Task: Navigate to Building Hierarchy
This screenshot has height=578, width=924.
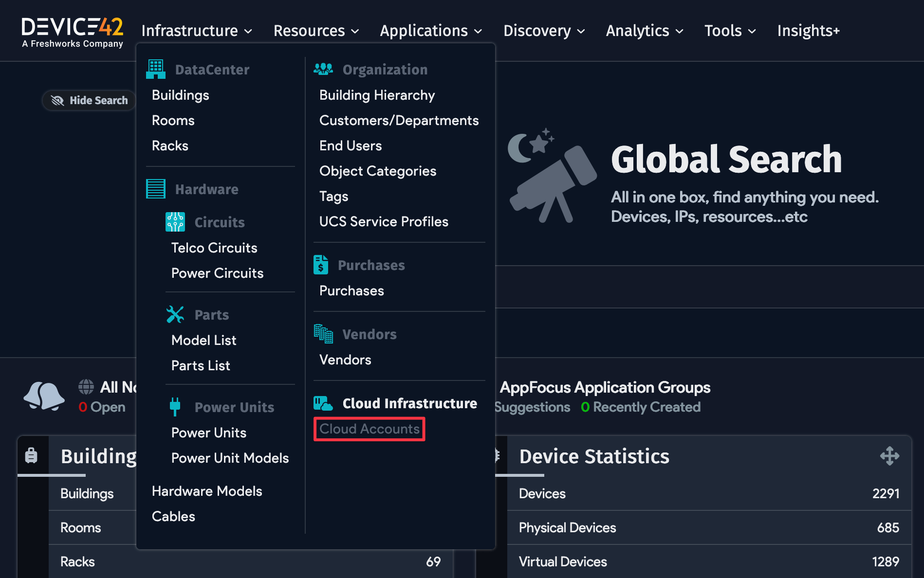Action: coord(377,95)
